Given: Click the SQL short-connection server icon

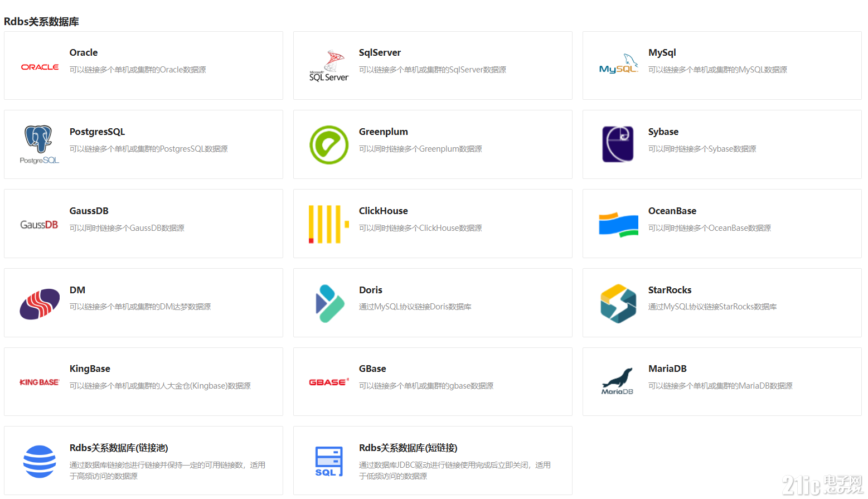Looking at the screenshot, I should pyautogui.click(x=329, y=462).
